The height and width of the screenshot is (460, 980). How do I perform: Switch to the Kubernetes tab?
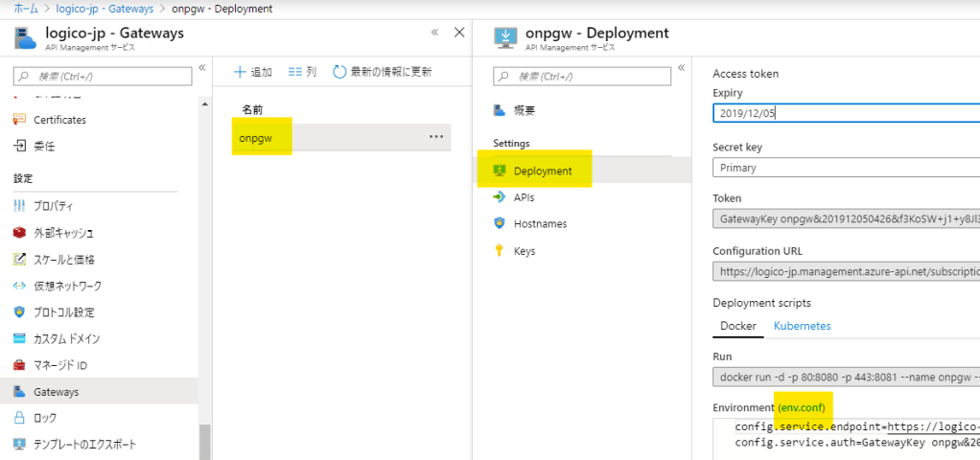coord(802,326)
